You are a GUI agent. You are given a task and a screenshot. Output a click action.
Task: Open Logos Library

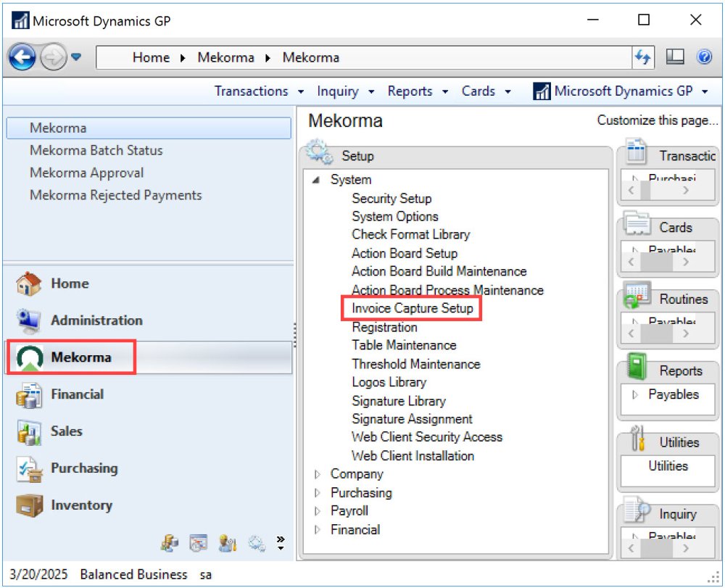(389, 382)
